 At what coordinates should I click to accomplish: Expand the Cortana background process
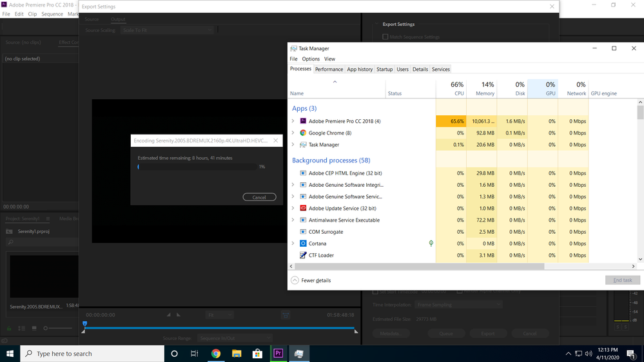click(x=293, y=243)
